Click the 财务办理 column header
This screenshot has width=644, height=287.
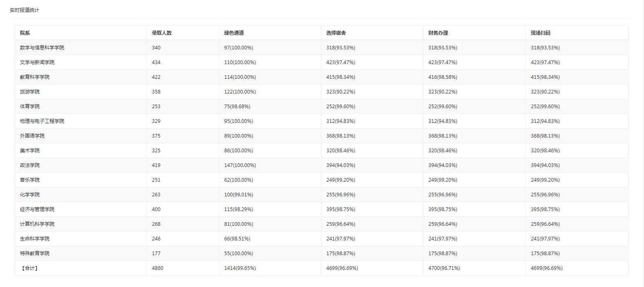point(438,33)
